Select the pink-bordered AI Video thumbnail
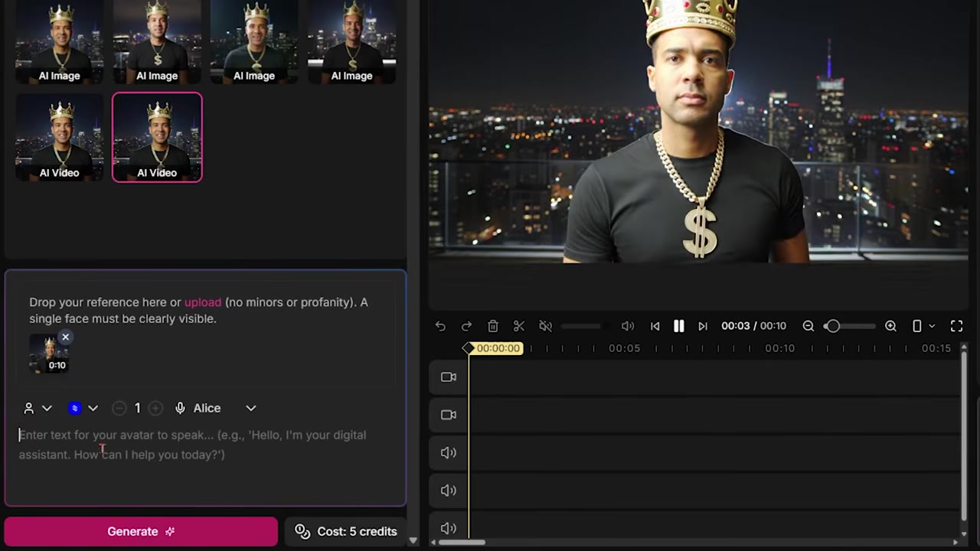Image resolution: width=980 pixels, height=551 pixels. coord(157,137)
